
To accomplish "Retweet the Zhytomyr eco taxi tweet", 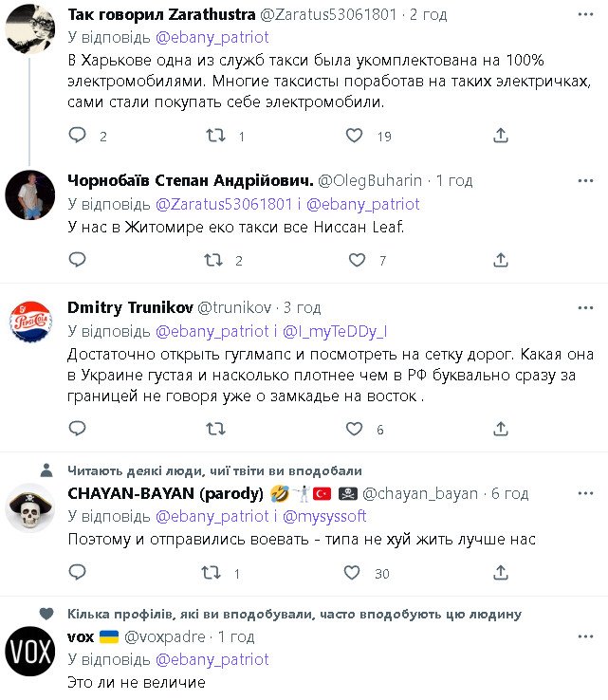I will 214,260.
